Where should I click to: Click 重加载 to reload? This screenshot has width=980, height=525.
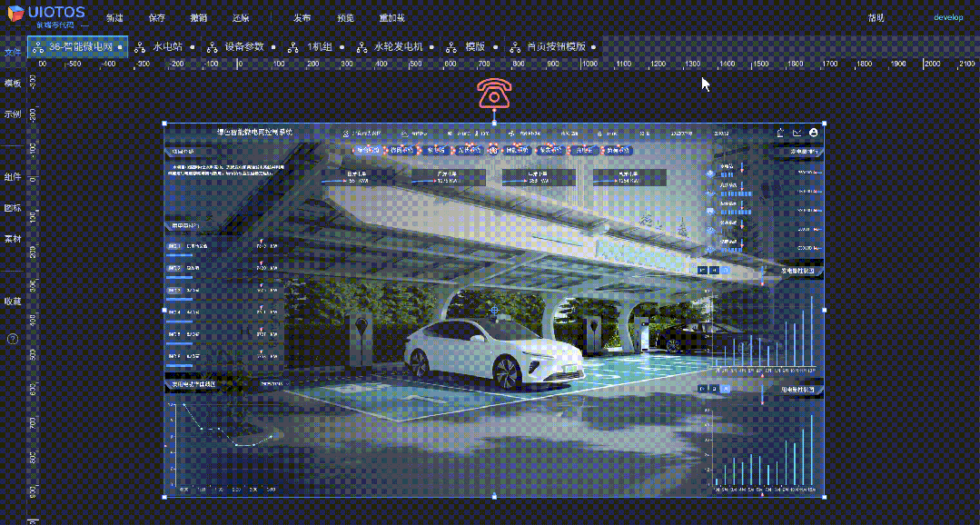[391, 17]
